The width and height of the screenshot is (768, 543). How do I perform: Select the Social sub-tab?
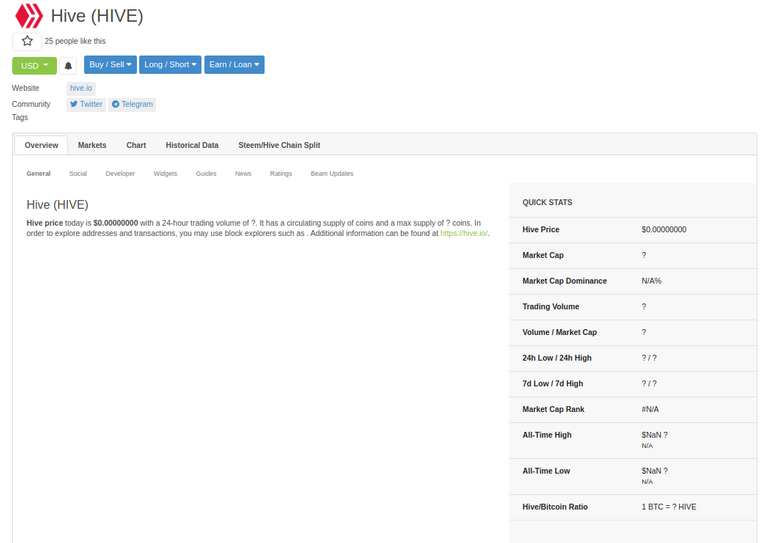78,173
